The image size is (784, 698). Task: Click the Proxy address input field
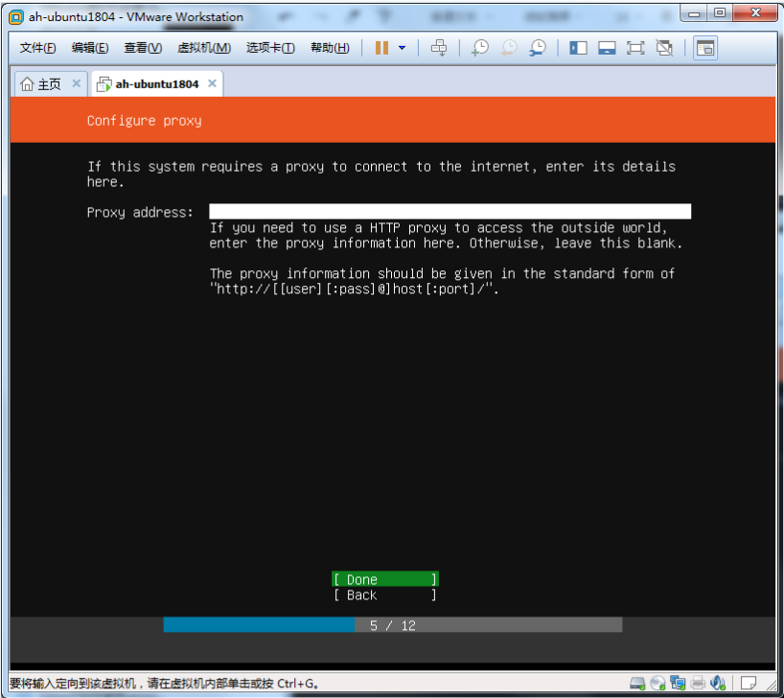click(450, 212)
